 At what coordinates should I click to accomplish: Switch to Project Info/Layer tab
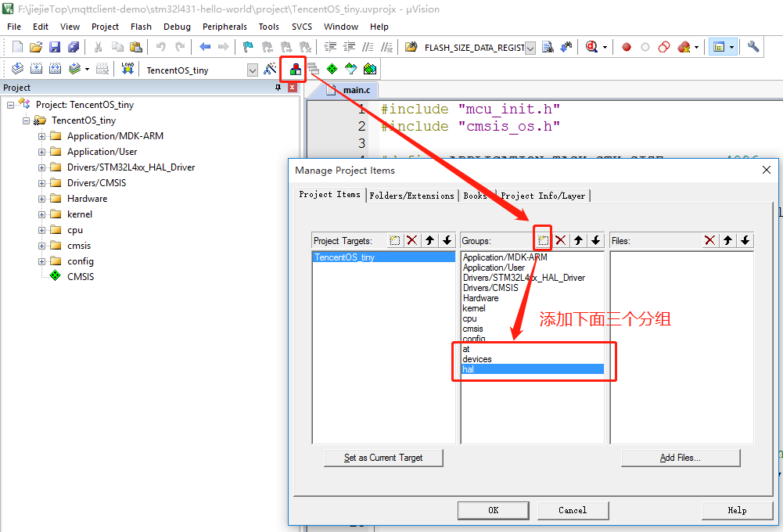pos(543,196)
